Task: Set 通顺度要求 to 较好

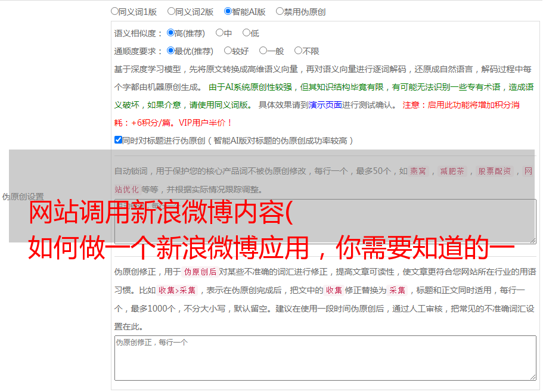Action: click(228, 51)
